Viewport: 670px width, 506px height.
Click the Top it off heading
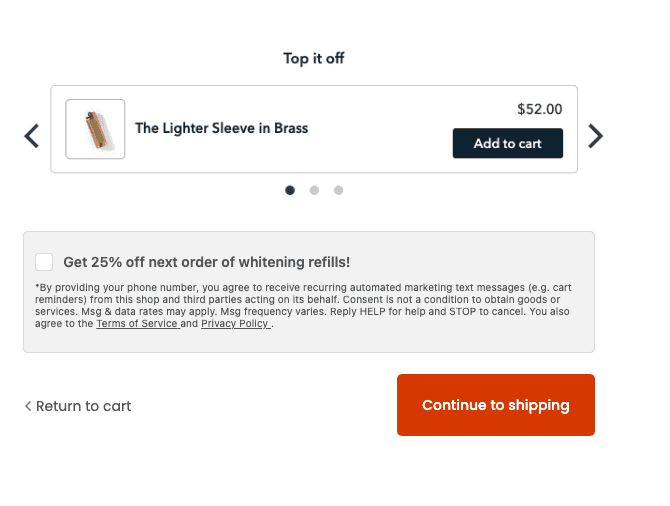(313, 58)
